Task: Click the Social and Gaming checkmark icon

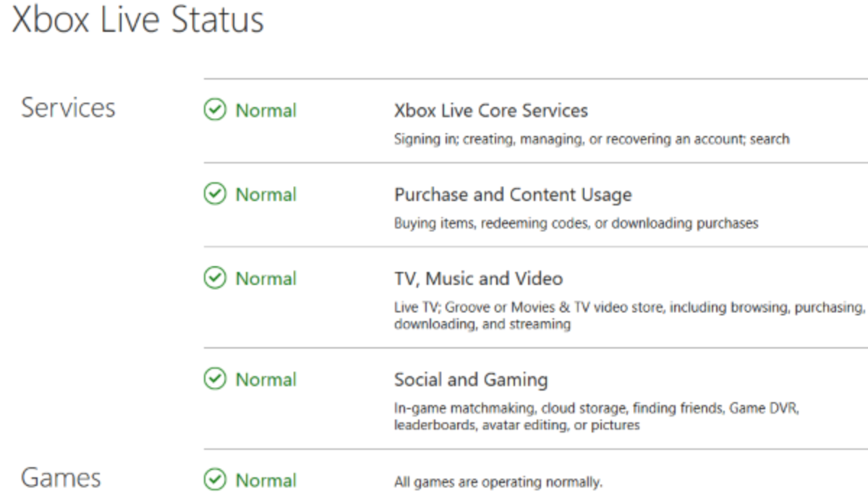Action: (215, 380)
